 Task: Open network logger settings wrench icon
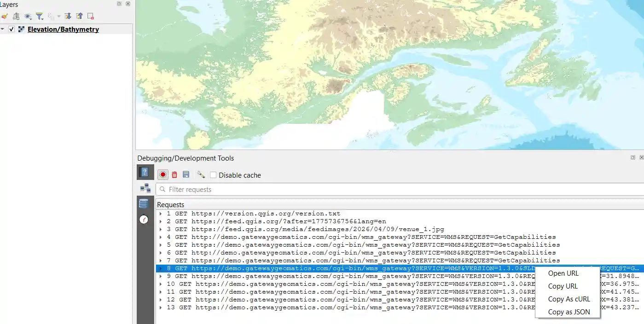[201, 174]
